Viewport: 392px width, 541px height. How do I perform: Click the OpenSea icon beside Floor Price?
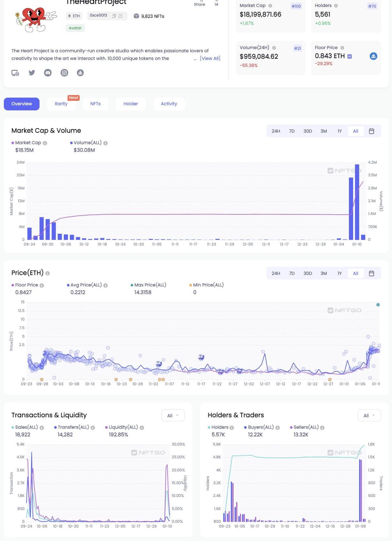[373, 56]
